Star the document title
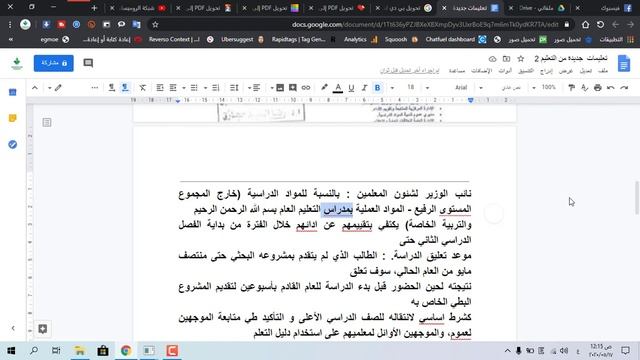 tap(520, 59)
